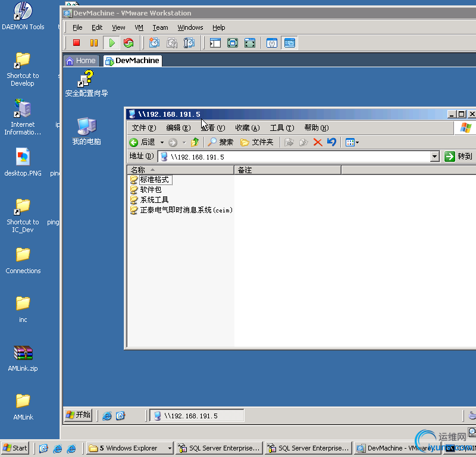
Task: Open the Edit menu in VMware Workstation
Action: coord(97,27)
